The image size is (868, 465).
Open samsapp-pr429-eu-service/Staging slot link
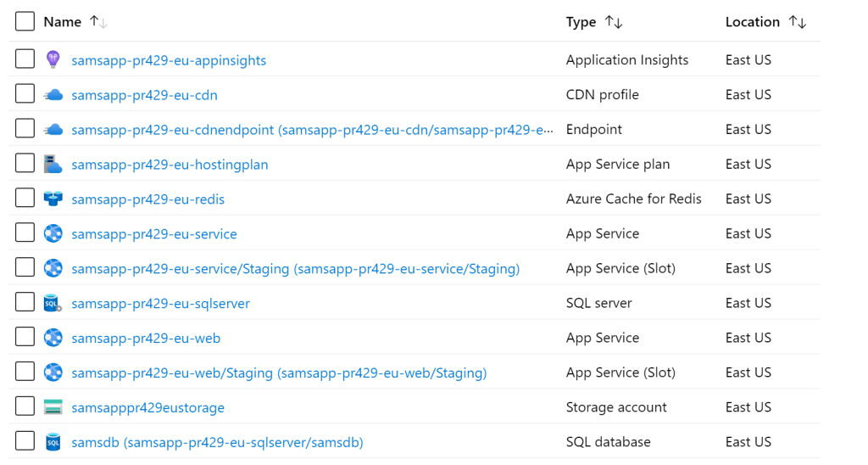coord(295,269)
